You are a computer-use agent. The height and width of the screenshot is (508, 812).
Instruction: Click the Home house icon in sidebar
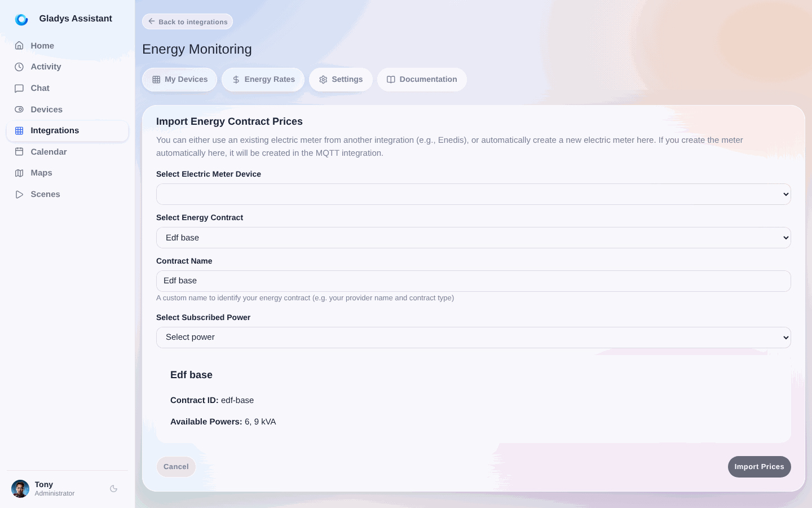(19, 46)
